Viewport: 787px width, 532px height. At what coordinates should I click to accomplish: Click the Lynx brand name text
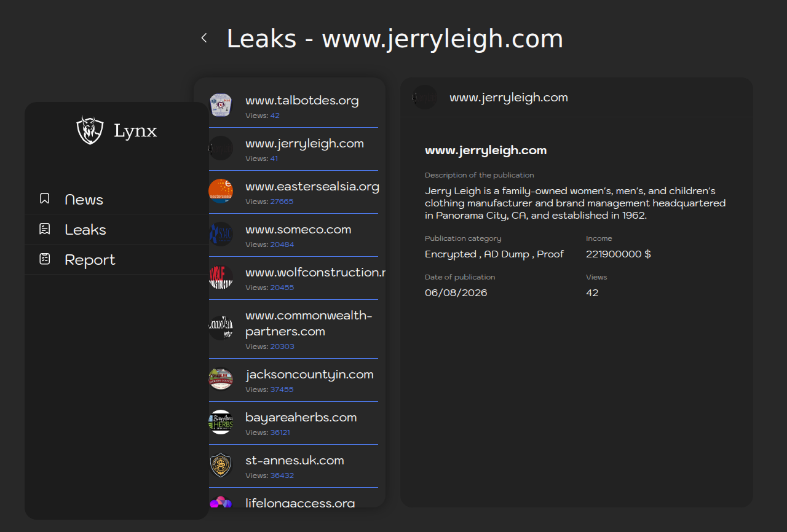(x=135, y=131)
